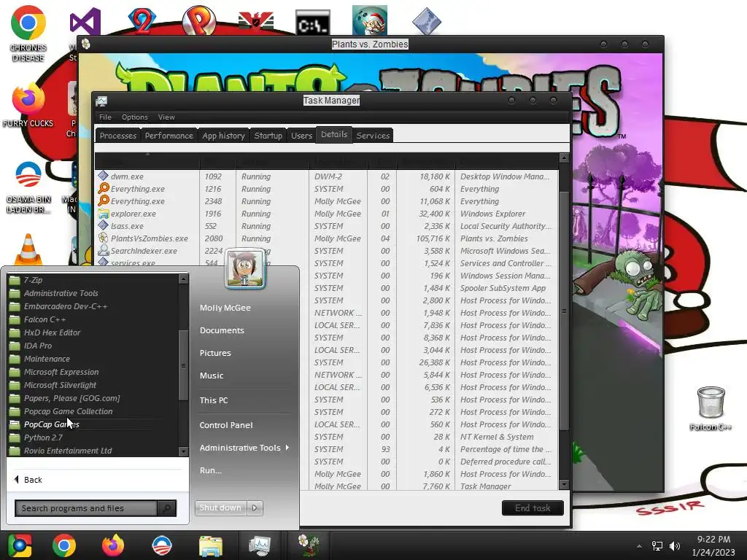Select the PlantsVsZombies.exe process row

pos(326,238)
